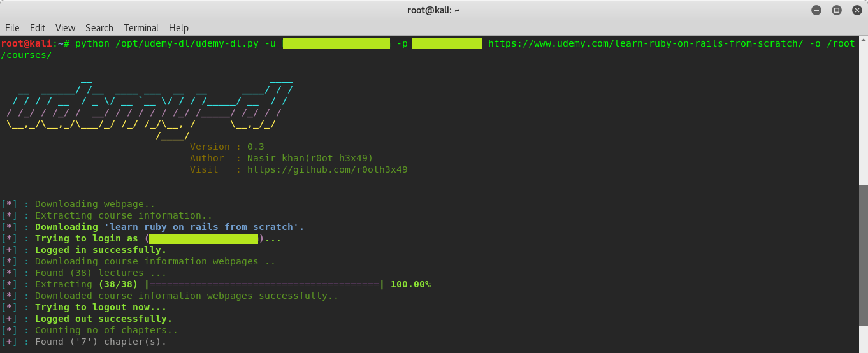Viewport: 868px width, 353px height.
Task: Click the redacted password after -p
Action: pos(447,43)
